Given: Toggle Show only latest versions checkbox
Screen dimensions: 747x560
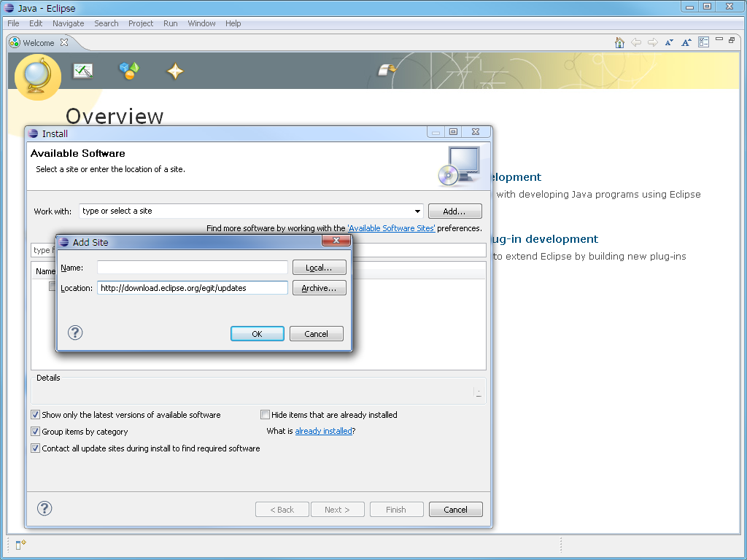Looking at the screenshot, I should click(x=35, y=414).
